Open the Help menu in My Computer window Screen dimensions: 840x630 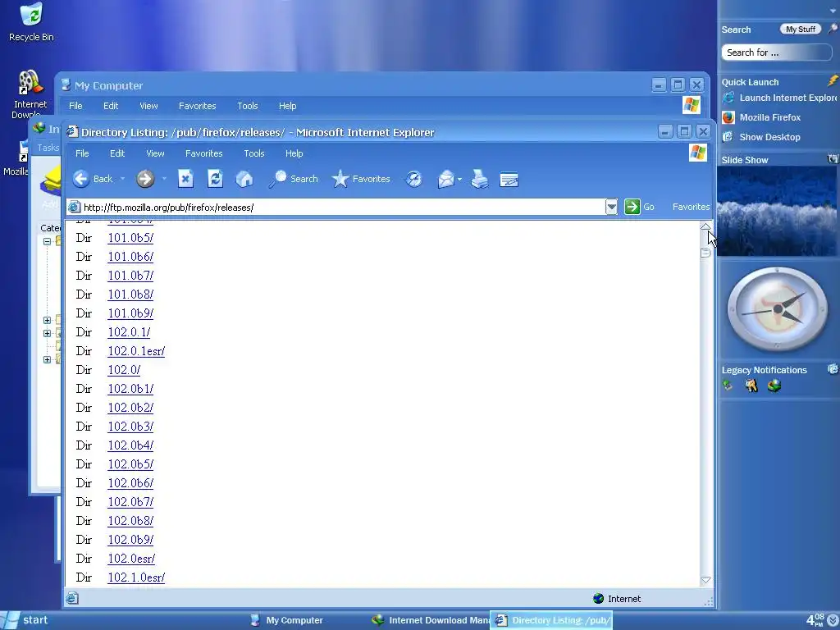pyautogui.click(x=287, y=106)
